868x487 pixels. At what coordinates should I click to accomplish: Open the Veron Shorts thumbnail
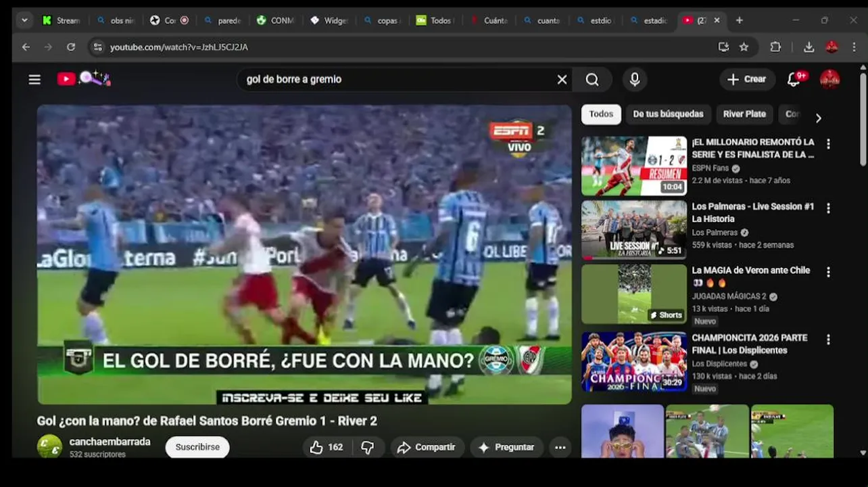click(x=634, y=294)
